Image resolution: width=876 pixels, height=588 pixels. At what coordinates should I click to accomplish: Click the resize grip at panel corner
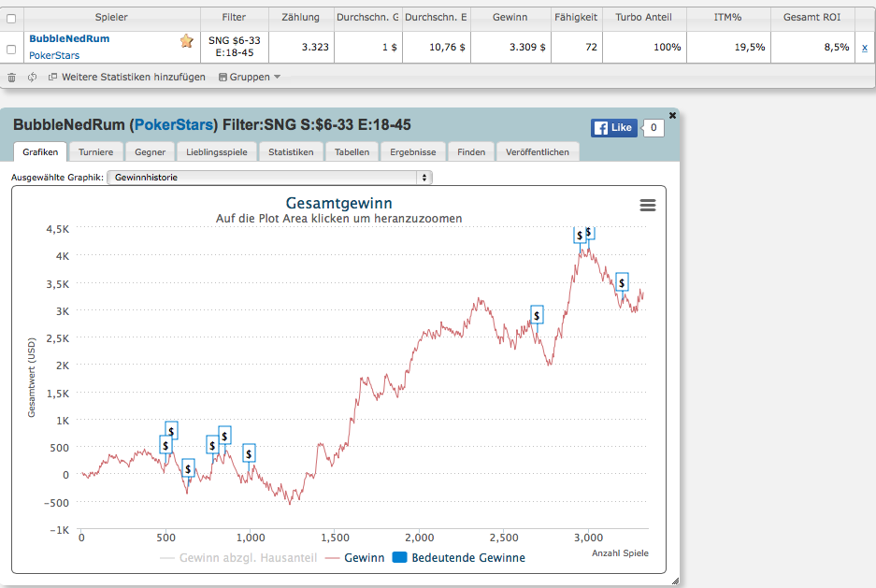coord(675,581)
